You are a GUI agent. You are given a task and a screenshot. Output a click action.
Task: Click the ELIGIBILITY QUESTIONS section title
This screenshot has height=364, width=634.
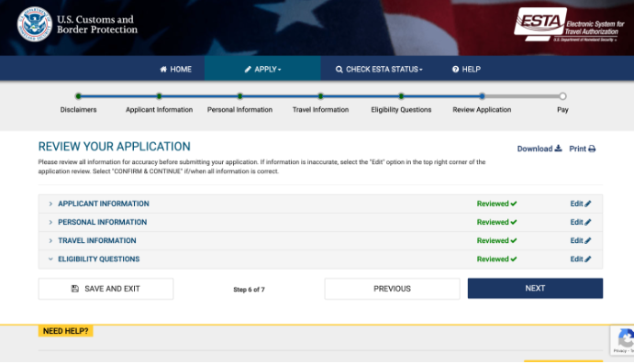[x=99, y=259]
